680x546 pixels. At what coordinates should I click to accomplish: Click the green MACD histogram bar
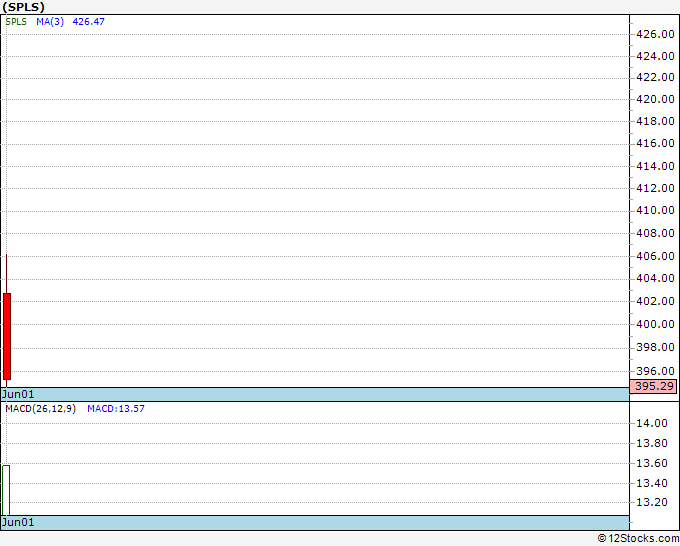click(x=6, y=490)
